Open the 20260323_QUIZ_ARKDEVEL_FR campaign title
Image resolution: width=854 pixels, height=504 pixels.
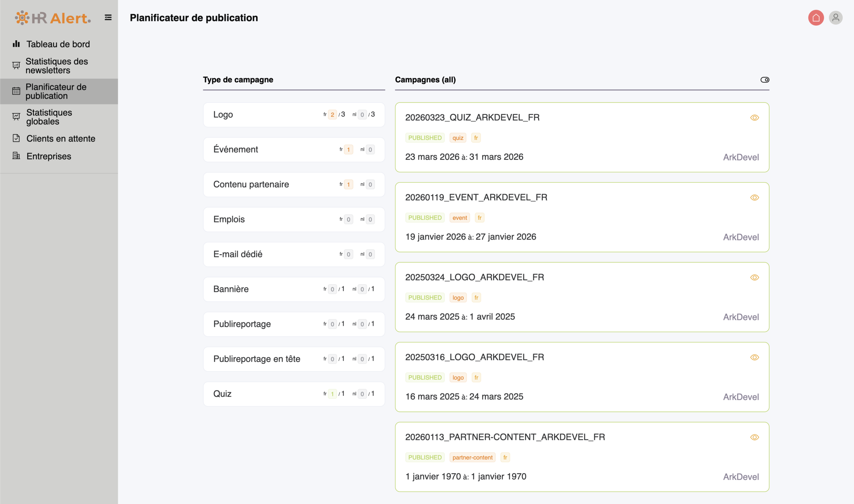[472, 117]
